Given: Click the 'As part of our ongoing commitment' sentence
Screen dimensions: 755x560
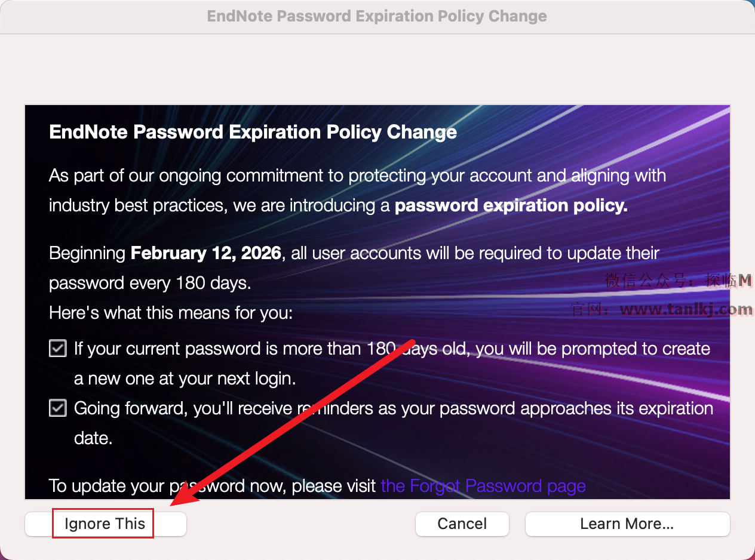Looking at the screenshot, I should click(357, 176).
